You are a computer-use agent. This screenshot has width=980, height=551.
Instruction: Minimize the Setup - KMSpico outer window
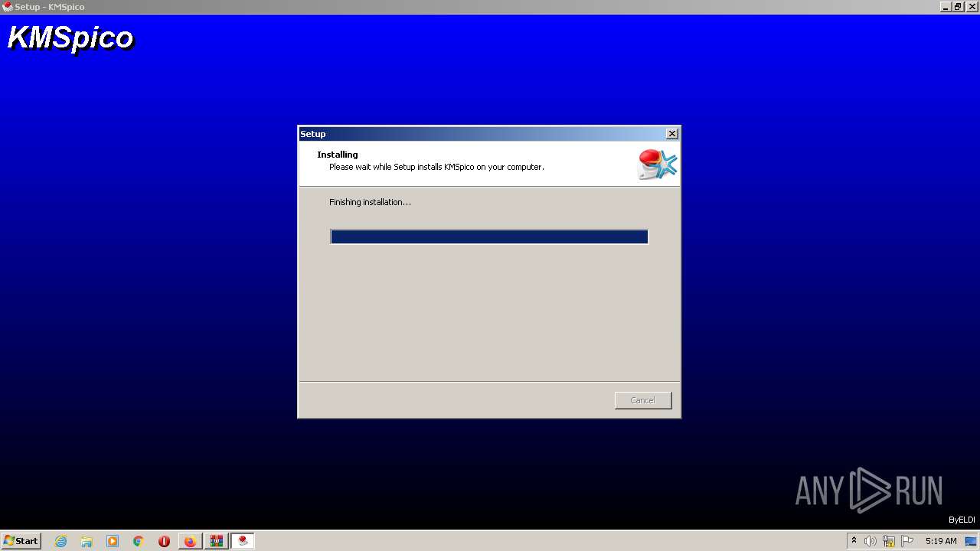click(946, 7)
